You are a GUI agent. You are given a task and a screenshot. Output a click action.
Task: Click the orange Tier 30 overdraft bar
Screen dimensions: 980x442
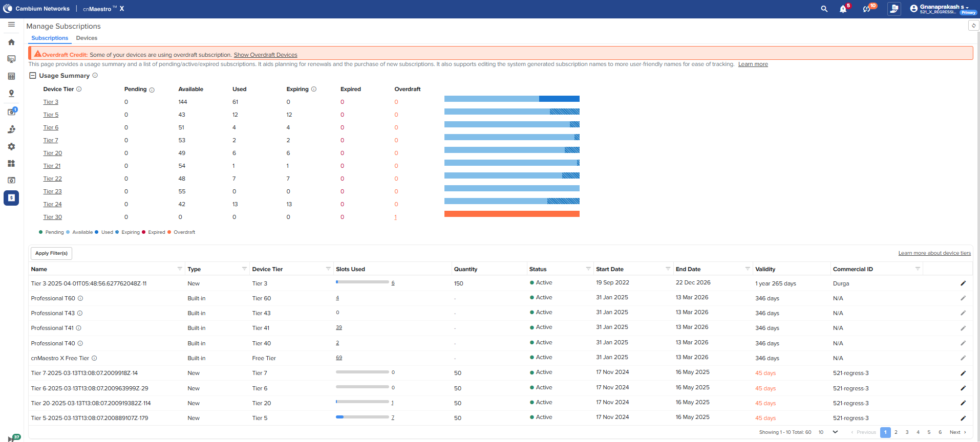click(512, 214)
